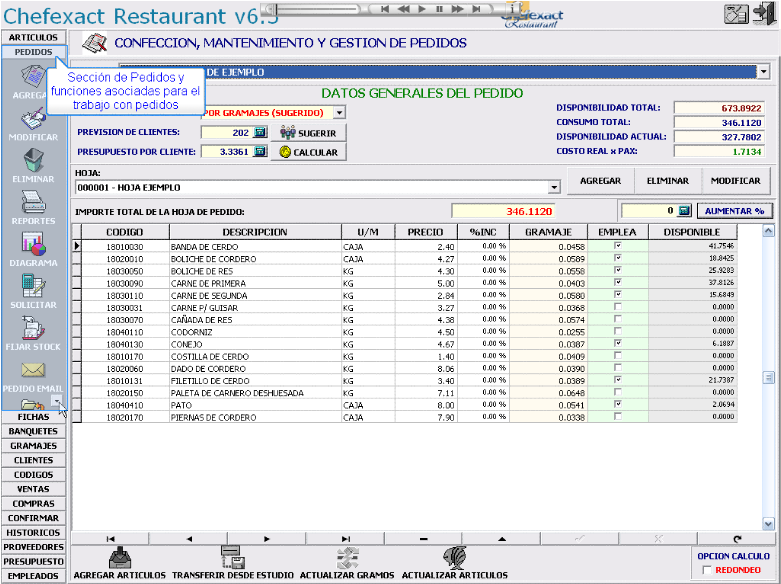Expand sidebar scroll arrow below PEDIDO EMAIL
The image size is (781, 584).
coord(56,400)
